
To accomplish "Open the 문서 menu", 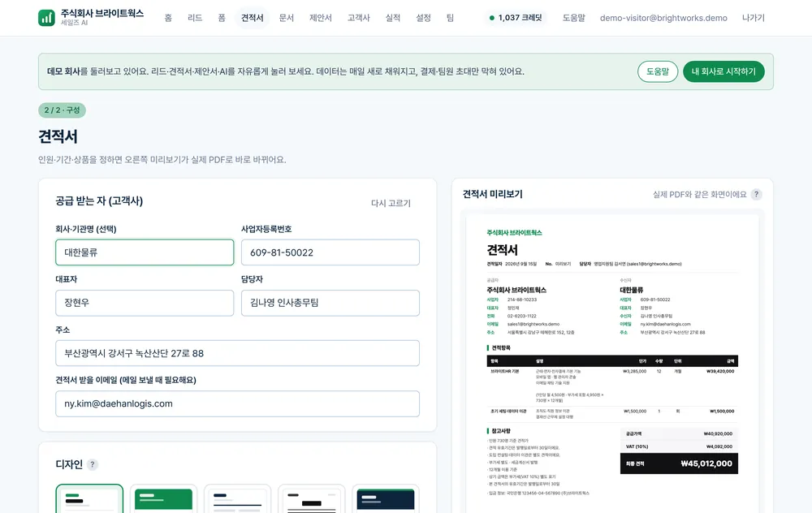I will 287,18.
